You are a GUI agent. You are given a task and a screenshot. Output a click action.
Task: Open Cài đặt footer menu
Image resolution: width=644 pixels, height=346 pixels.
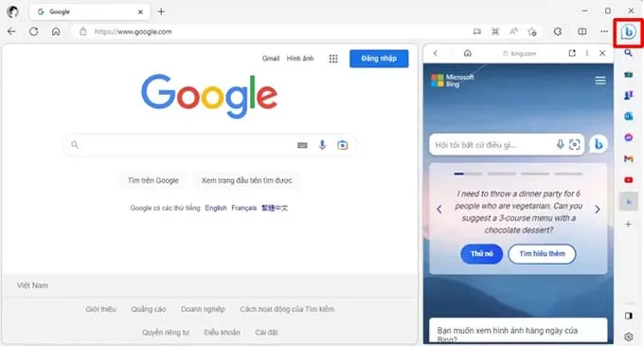[x=266, y=332]
